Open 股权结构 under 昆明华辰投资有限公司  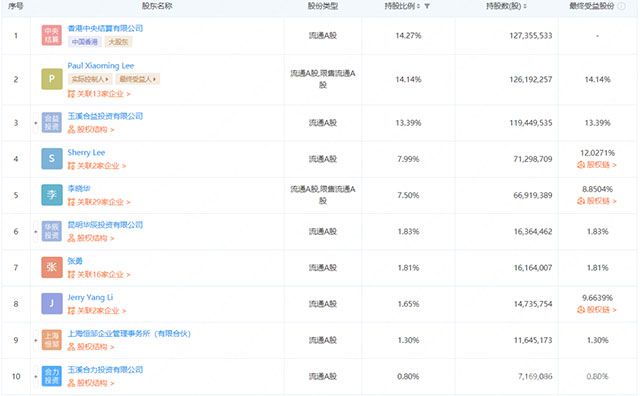[x=91, y=238]
